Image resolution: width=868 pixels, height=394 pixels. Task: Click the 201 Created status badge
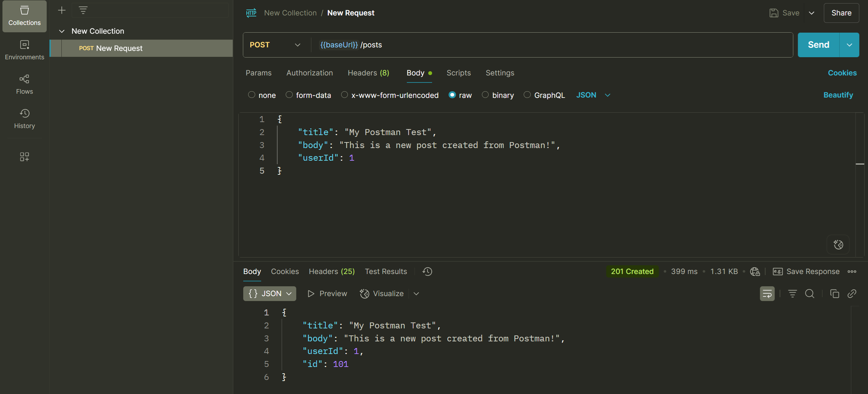pos(632,272)
